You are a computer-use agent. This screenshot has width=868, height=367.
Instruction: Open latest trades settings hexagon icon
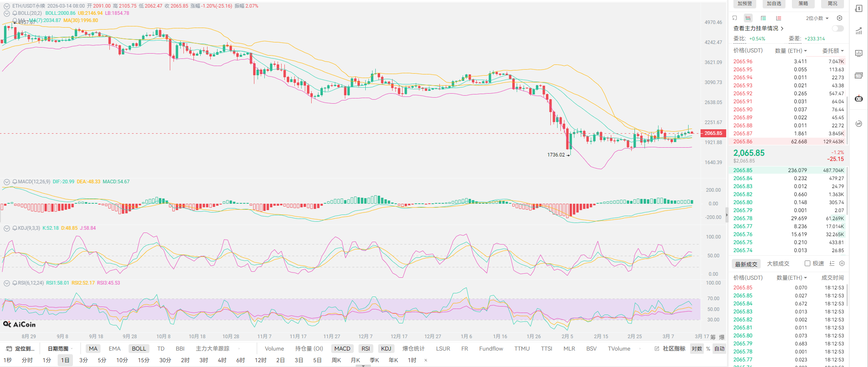tap(842, 263)
